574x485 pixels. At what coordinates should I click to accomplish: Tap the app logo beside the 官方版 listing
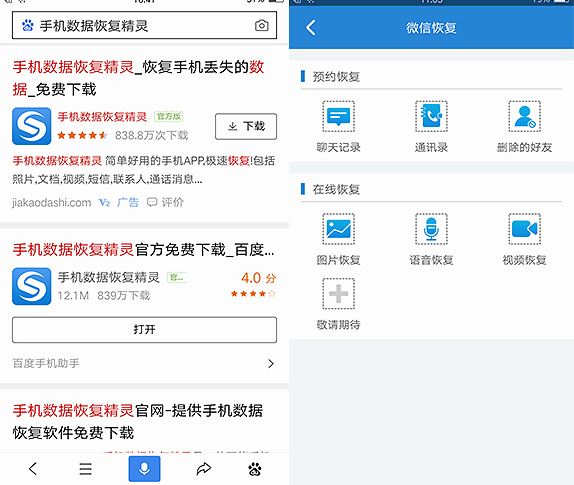31,126
